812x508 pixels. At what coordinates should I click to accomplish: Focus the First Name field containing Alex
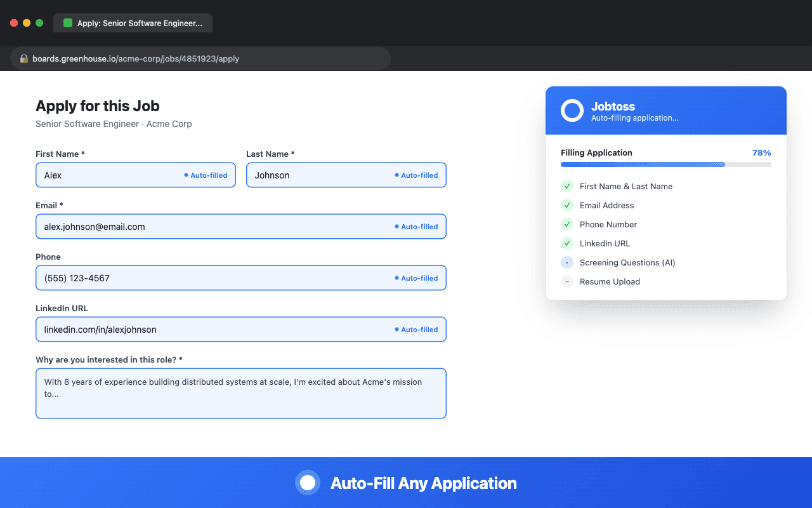(136, 175)
